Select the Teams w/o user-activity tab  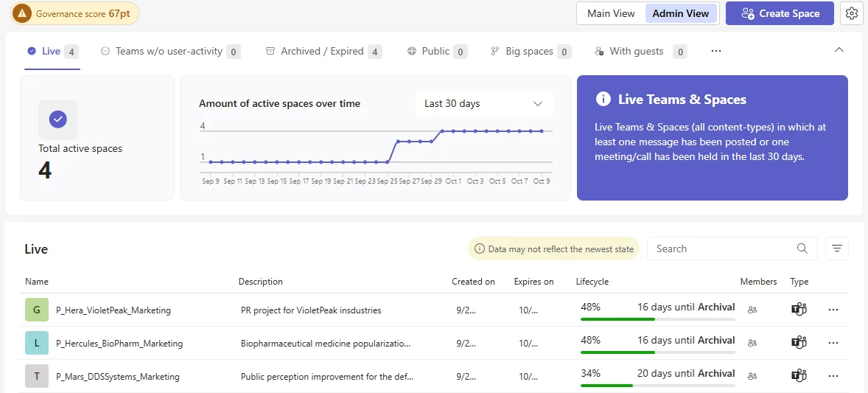pos(170,52)
